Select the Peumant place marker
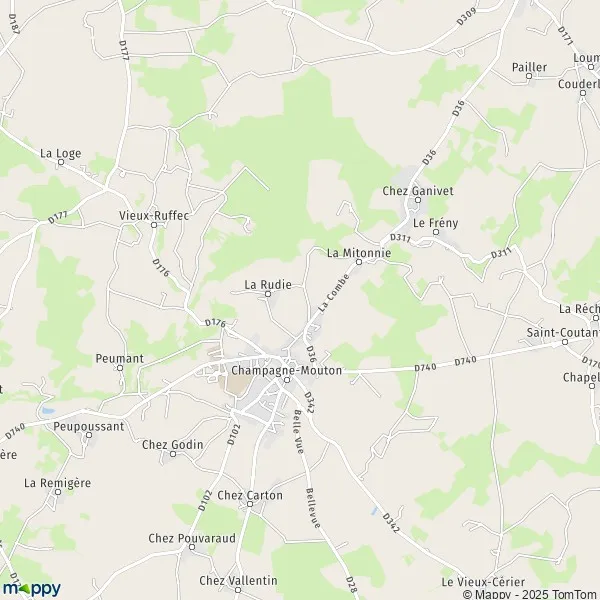The height and width of the screenshot is (600, 600). click(120, 368)
